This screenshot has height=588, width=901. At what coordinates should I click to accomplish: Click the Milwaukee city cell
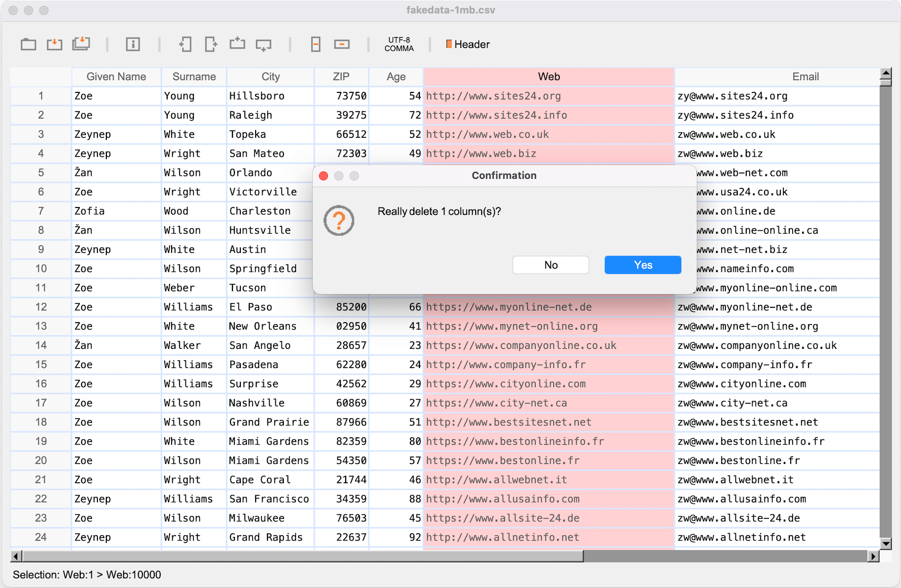(x=270, y=518)
